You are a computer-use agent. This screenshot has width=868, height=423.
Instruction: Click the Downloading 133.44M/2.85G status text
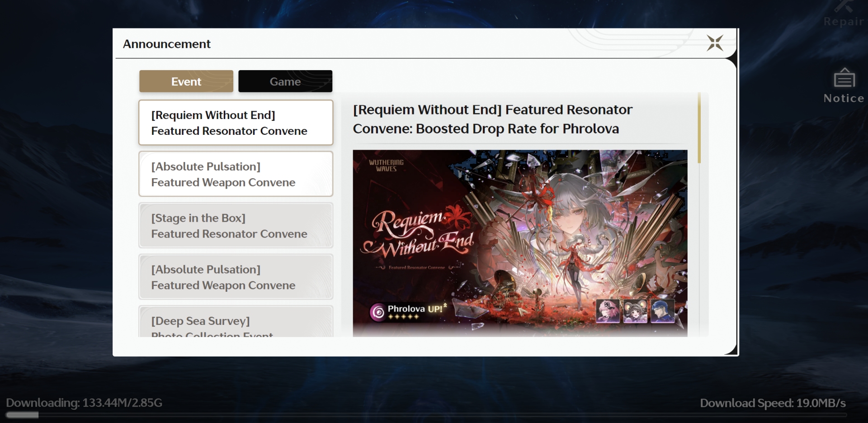tap(84, 403)
